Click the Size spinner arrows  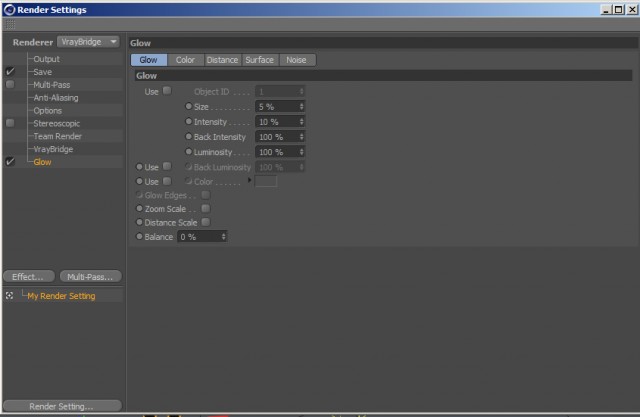click(302, 106)
